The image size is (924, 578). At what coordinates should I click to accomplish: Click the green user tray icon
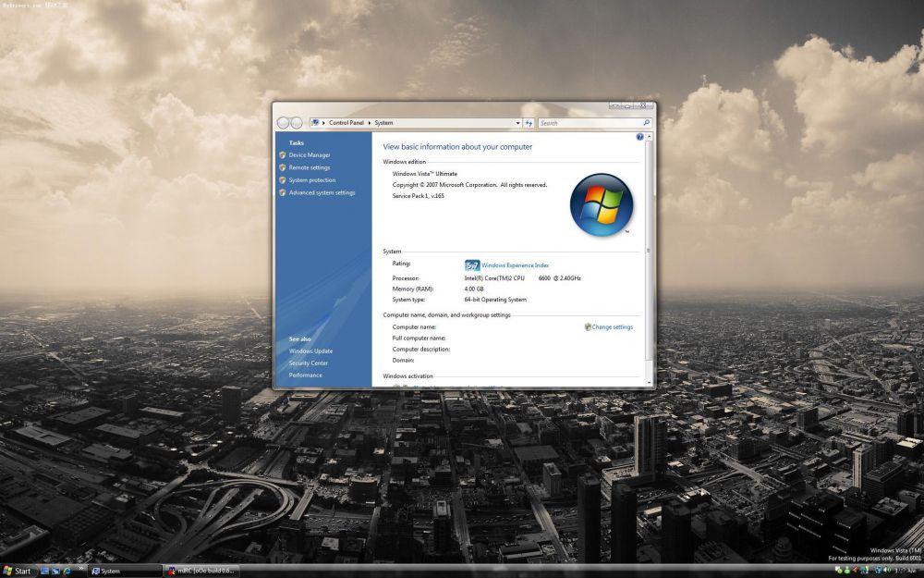846,570
